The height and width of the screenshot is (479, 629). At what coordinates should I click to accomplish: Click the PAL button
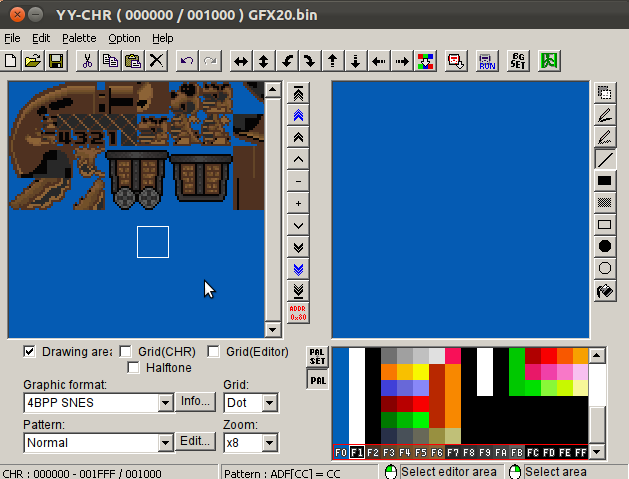click(317, 380)
